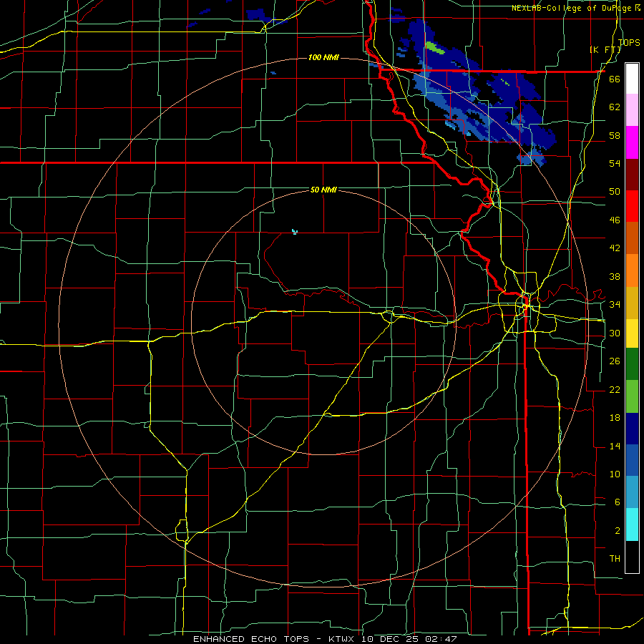Viewport: 644px width, 644px height.
Task: Click the navy 18 kft legend swatch
Action: [632, 429]
